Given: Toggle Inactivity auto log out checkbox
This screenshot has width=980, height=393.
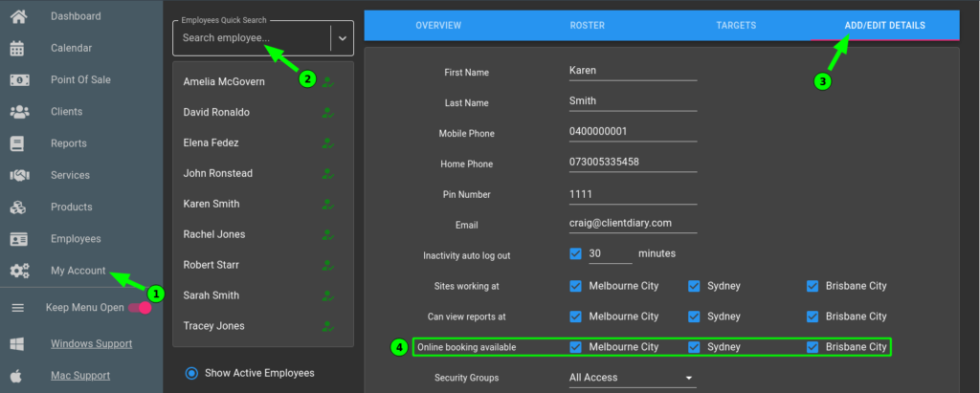Looking at the screenshot, I should click(x=575, y=253).
